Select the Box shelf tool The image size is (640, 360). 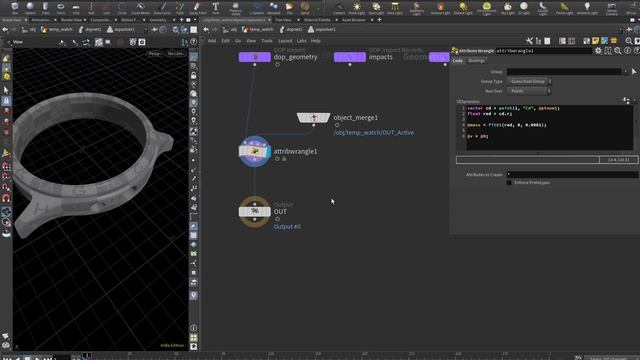[x=15, y=7]
